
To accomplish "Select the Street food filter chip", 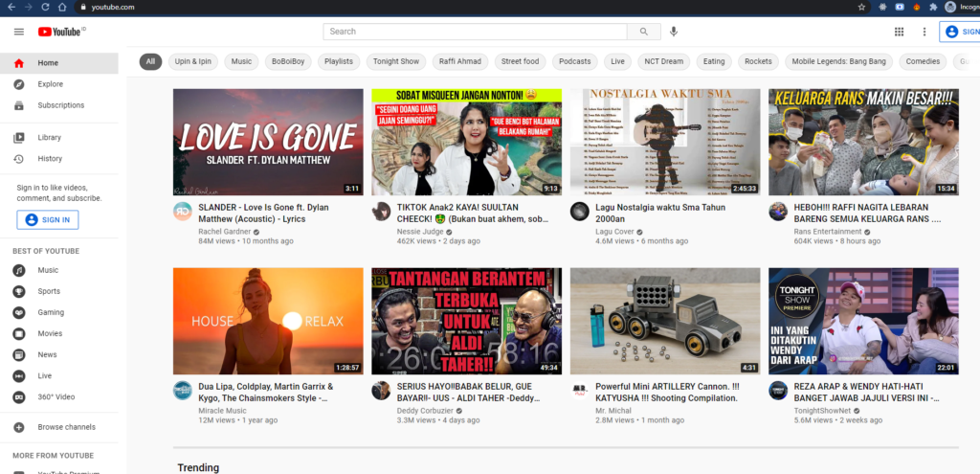I will (x=520, y=61).
